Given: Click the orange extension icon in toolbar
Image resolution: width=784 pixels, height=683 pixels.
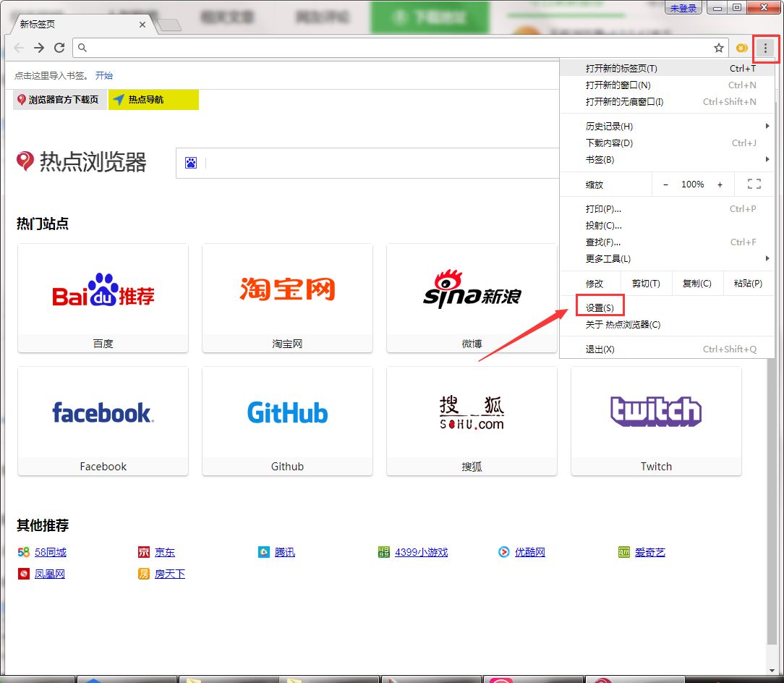Looking at the screenshot, I should tap(741, 48).
